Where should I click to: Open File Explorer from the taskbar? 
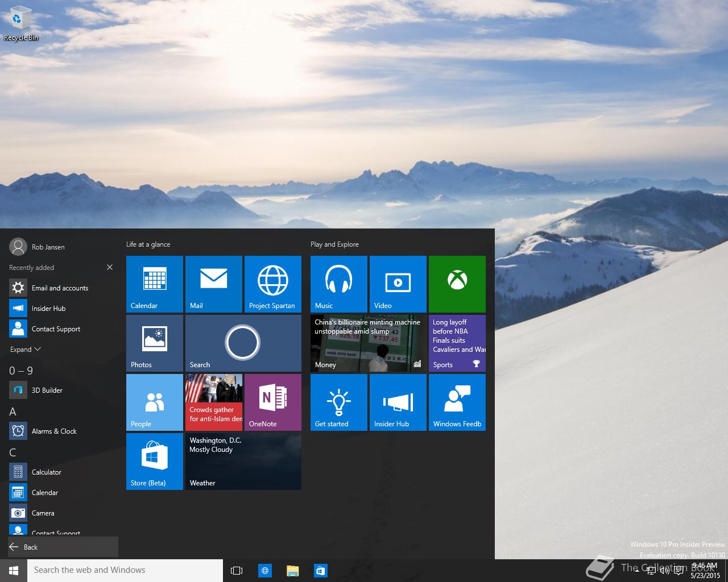coord(293,571)
